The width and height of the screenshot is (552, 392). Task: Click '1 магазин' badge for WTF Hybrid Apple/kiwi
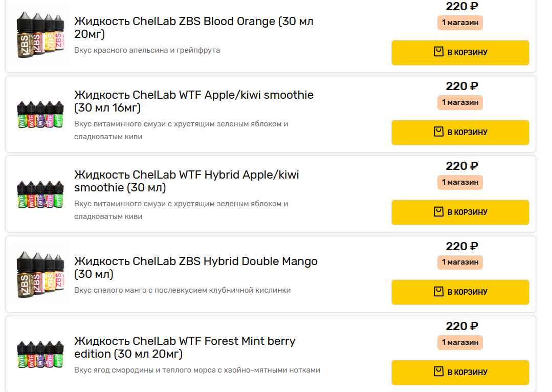[460, 182]
